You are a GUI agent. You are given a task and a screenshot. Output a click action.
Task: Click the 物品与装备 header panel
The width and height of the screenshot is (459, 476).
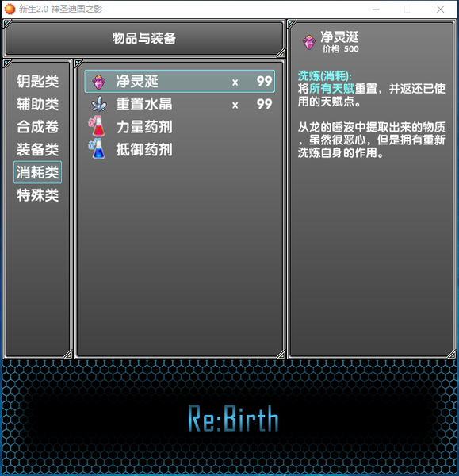tap(144, 38)
